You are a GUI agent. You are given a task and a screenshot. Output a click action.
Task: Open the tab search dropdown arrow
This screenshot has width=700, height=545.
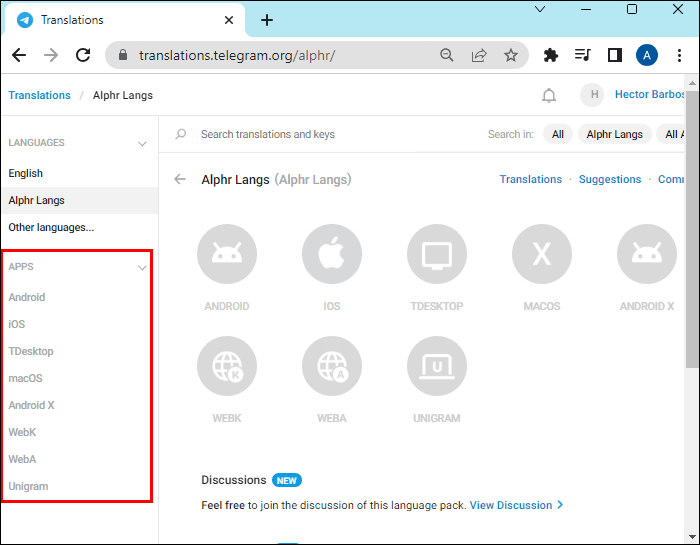[x=540, y=9]
